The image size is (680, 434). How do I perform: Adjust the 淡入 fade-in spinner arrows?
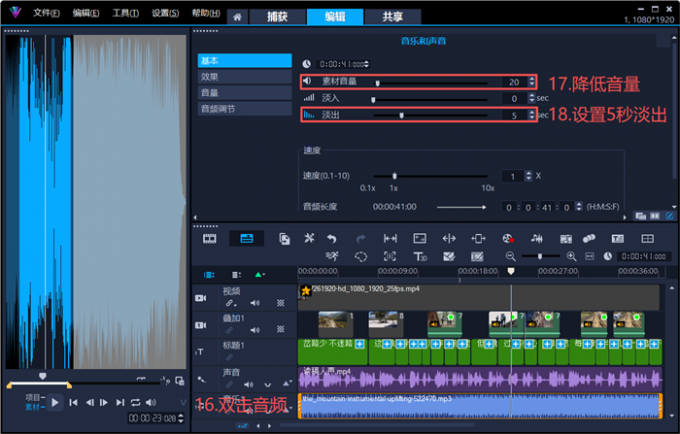tap(532, 98)
